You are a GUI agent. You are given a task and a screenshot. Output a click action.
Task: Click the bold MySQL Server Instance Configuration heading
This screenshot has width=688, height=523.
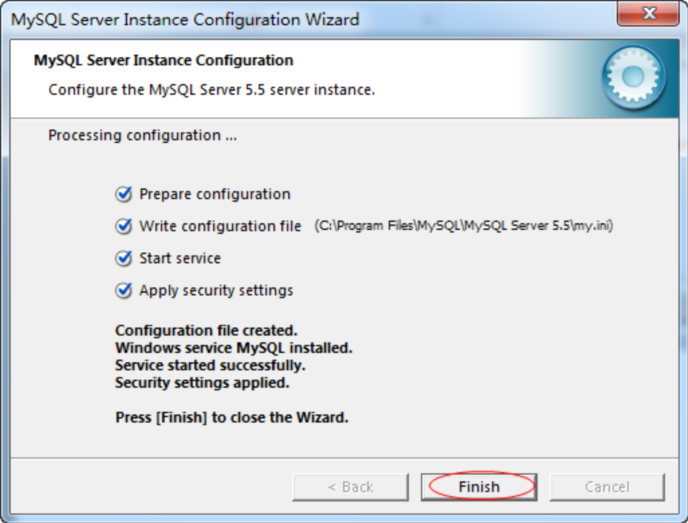(164, 61)
